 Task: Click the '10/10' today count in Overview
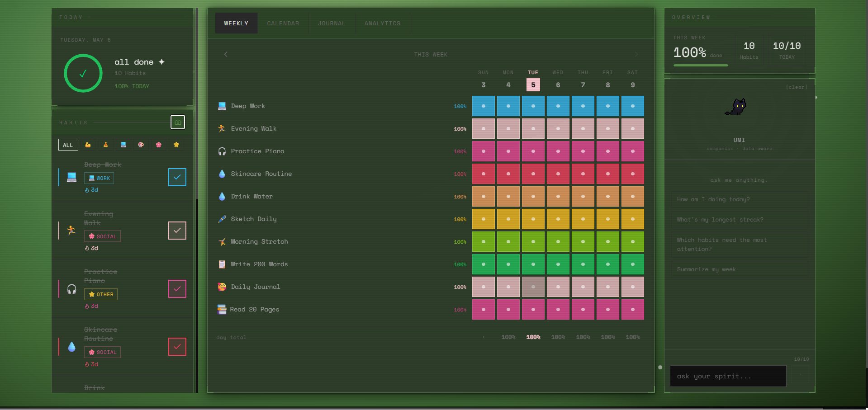(x=787, y=46)
